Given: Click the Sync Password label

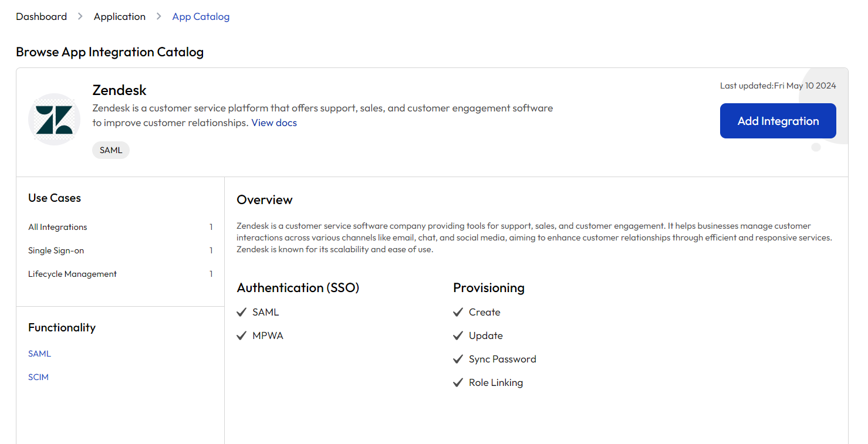Looking at the screenshot, I should tap(502, 360).
